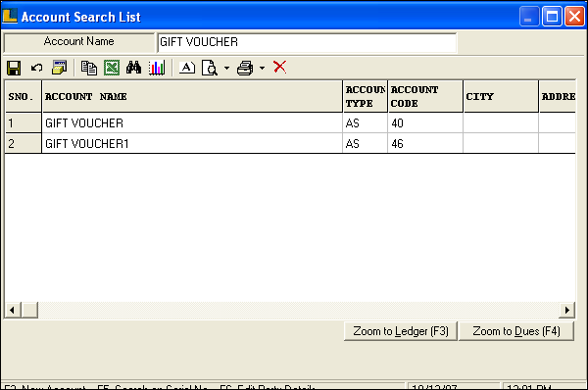588x390 pixels.
Task: Click the font 'A' page icon
Action: (x=187, y=68)
